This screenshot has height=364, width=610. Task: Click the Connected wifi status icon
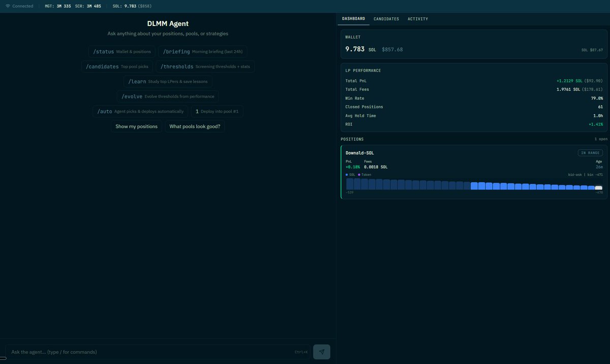click(x=7, y=5)
